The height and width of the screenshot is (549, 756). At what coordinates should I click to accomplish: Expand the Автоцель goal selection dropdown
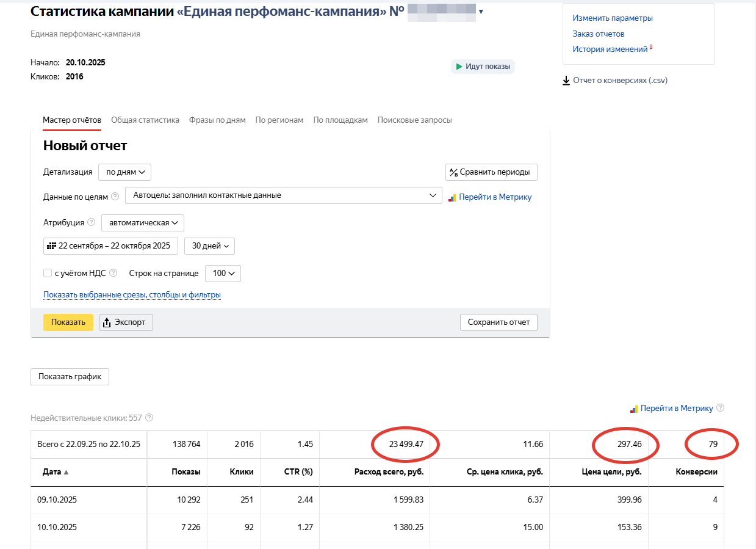click(283, 195)
